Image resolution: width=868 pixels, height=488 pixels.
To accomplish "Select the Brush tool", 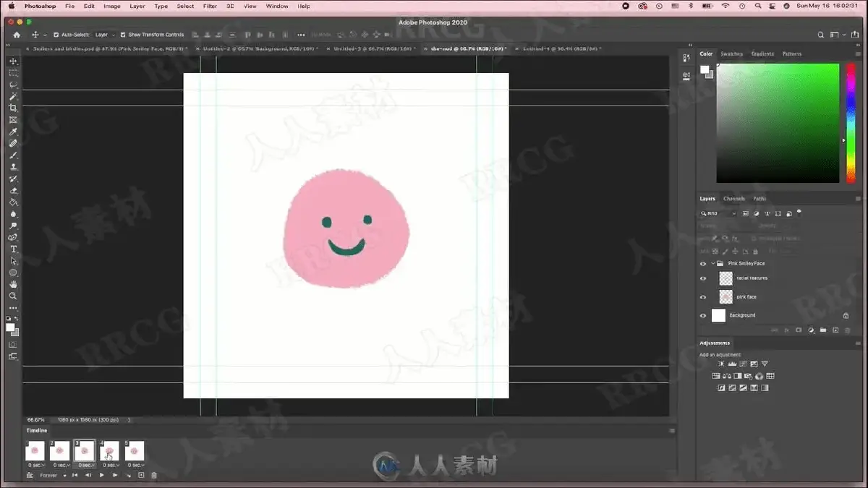I will click(13, 155).
